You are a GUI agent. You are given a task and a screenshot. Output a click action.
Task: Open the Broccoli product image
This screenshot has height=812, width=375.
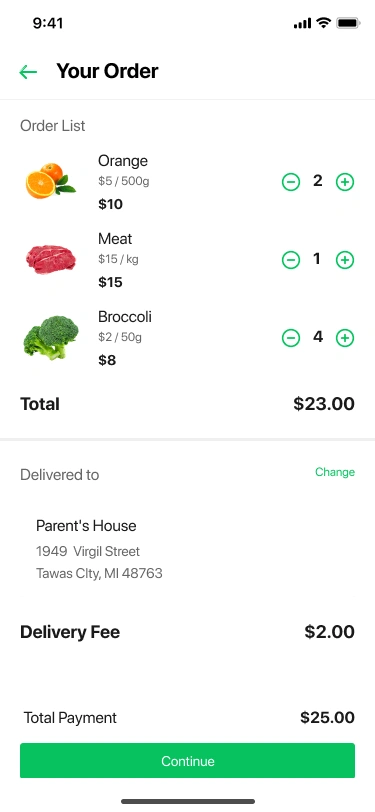click(51, 338)
